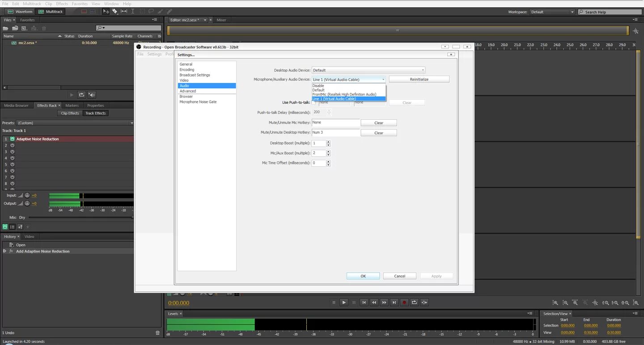Screen dimensions: 644x345
Task: Open the Files panel options menu
Action: pos(155,20)
